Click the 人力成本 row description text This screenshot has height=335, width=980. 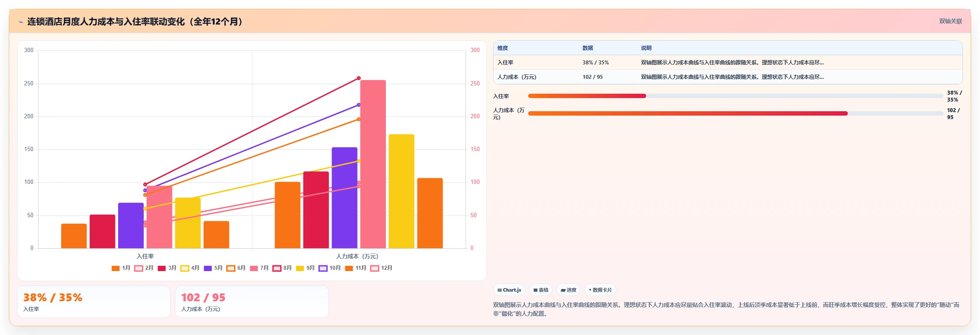pos(732,77)
